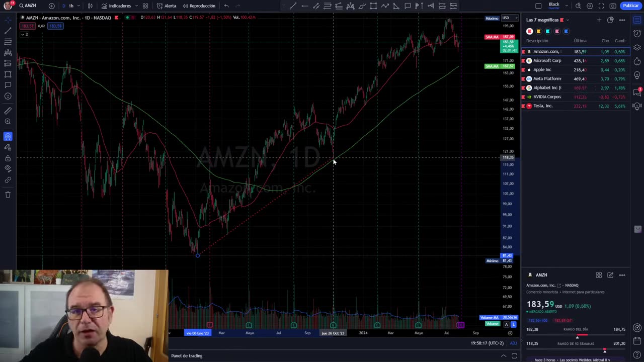Sort the watchlist by the Última column

point(580,41)
